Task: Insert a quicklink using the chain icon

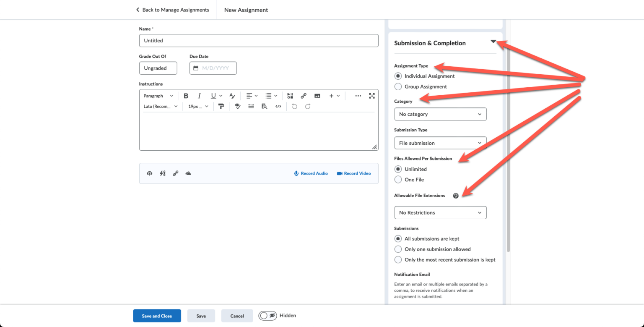Action: click(304, 96)
